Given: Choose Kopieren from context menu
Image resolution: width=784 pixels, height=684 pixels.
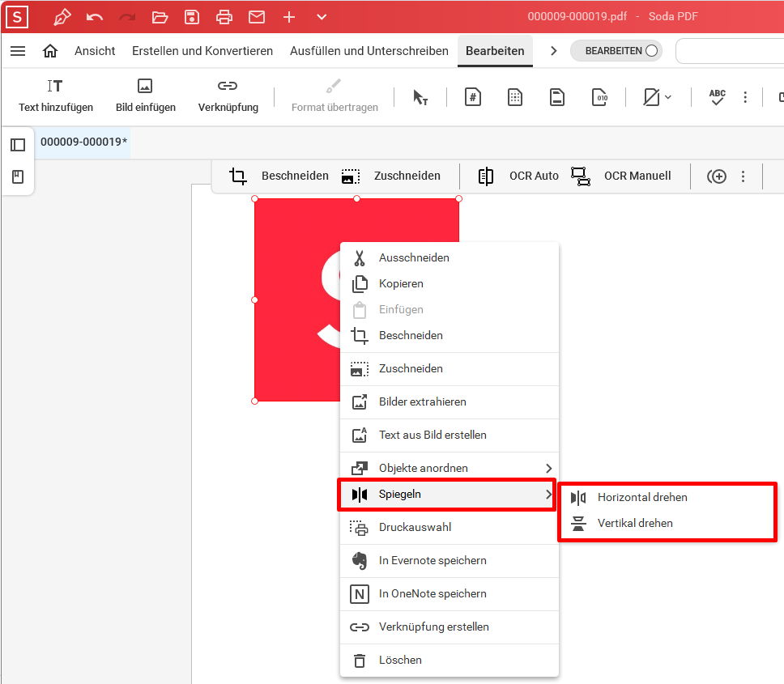Looking at the screenshot, I should pyautogui.click(x=449, y=284).
